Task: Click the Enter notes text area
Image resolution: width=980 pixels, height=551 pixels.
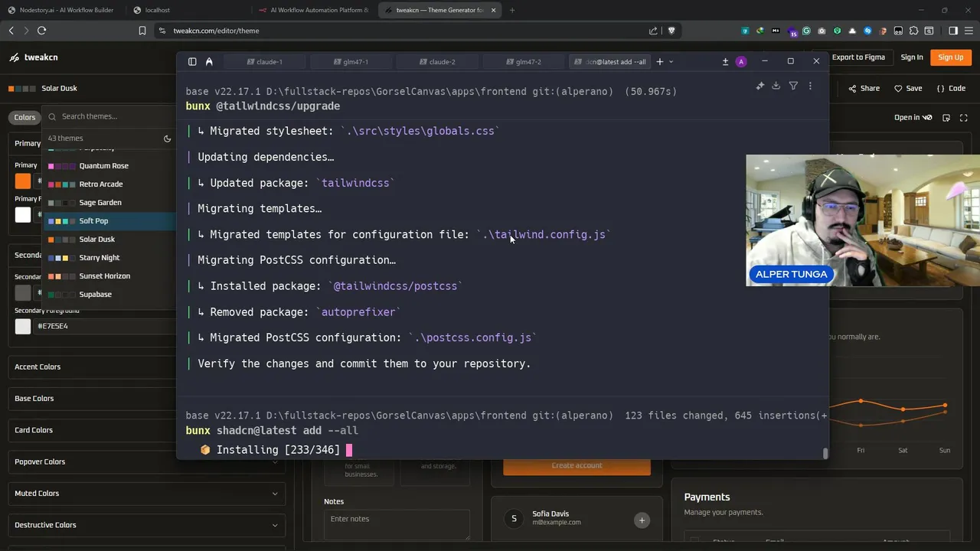Action: [x=397, y=525]
